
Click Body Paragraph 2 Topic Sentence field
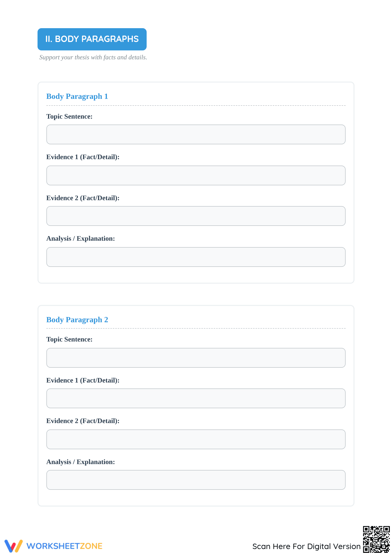point(196,358)
